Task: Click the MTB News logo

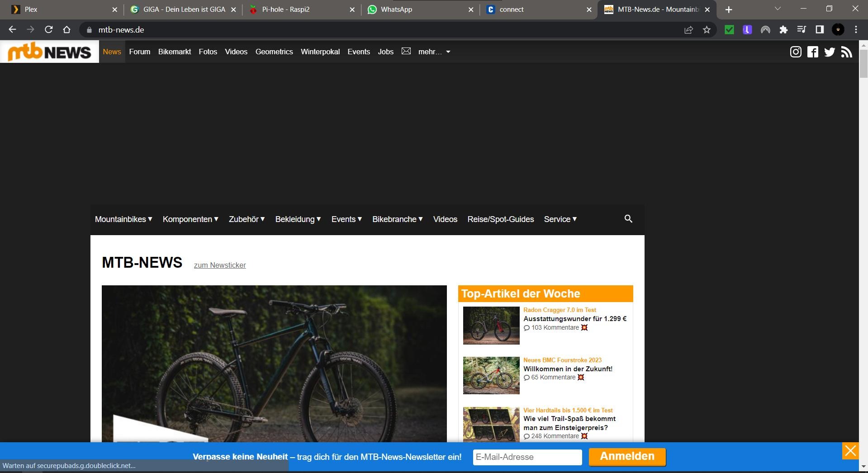Action: (50, 52)
